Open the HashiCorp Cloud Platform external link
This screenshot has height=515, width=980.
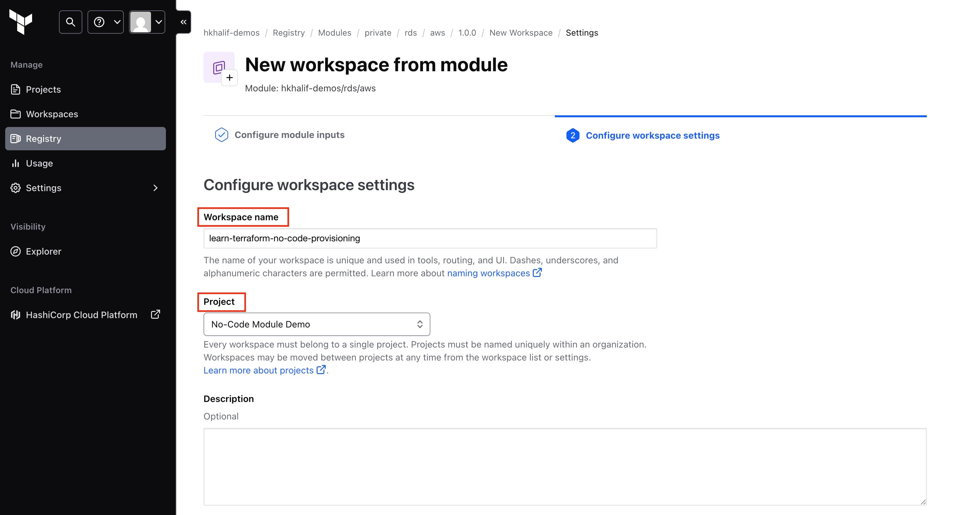point(155,315)
